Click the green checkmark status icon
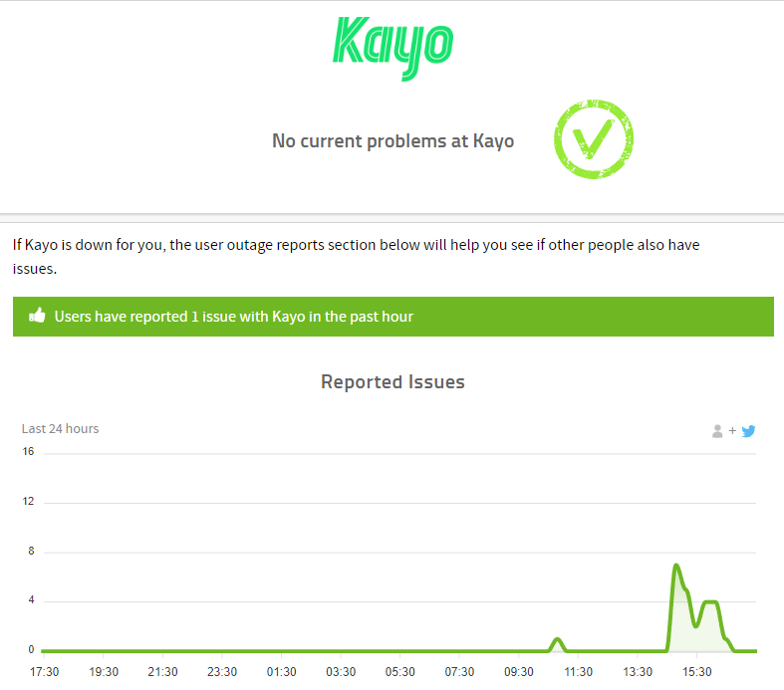Image resolution: width=784 pixels, height=690 pixels. 594,139
